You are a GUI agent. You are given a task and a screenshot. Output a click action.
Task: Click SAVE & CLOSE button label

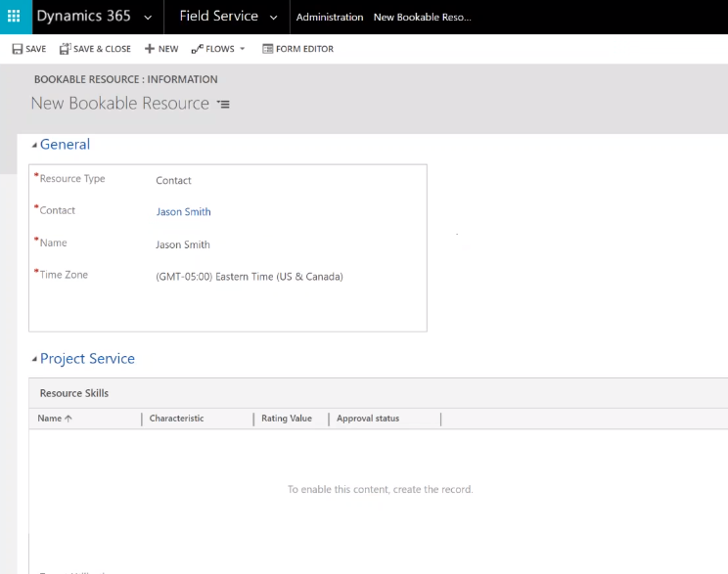102,49
